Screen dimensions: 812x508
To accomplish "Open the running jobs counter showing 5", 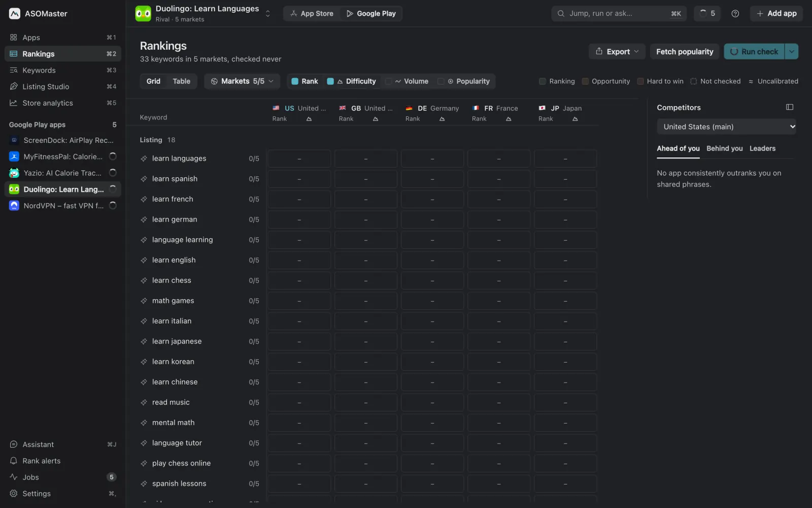I will 707,14.
